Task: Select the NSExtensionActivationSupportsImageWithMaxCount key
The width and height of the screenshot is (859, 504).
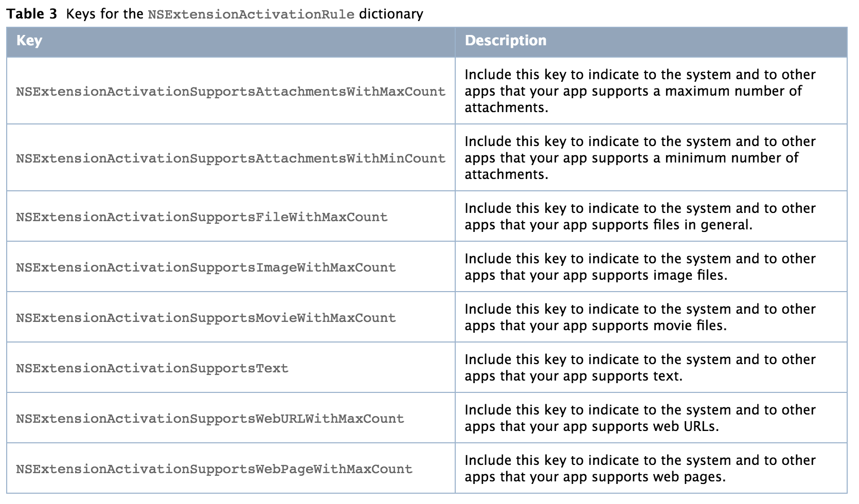Action: pyautogui.click(x=206, y=267)
